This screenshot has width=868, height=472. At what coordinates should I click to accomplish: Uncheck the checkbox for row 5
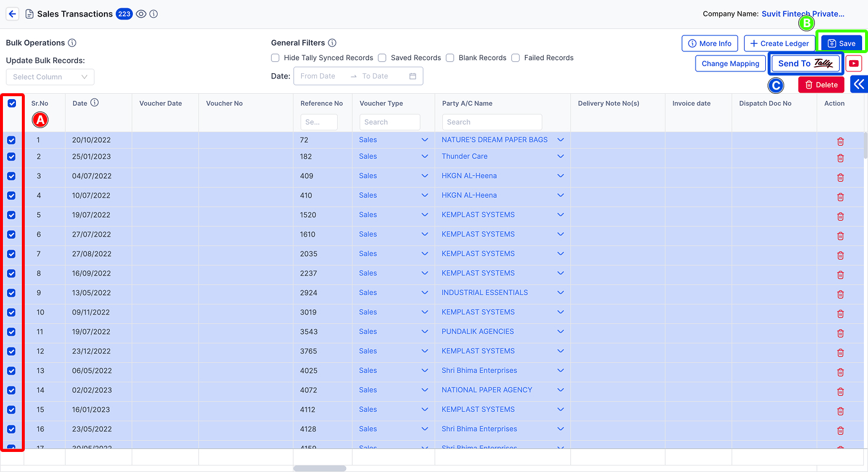[x=11, y=215]
